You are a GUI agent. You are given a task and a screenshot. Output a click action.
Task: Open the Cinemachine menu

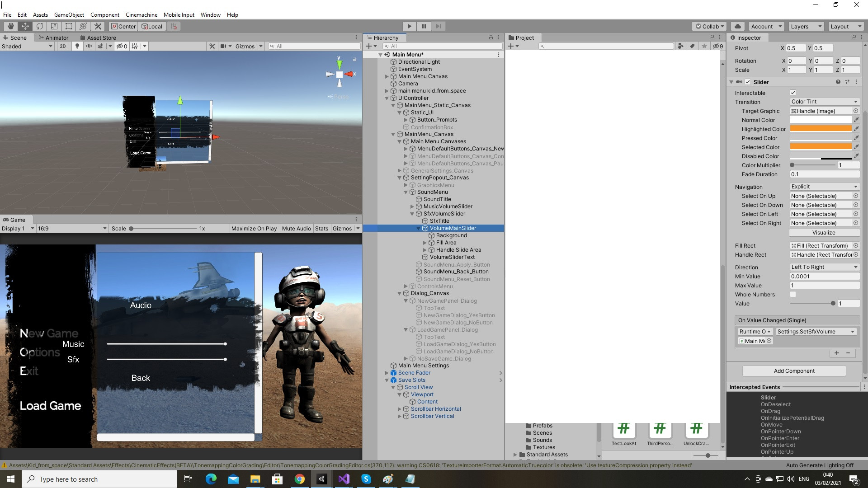click(142, 14)
